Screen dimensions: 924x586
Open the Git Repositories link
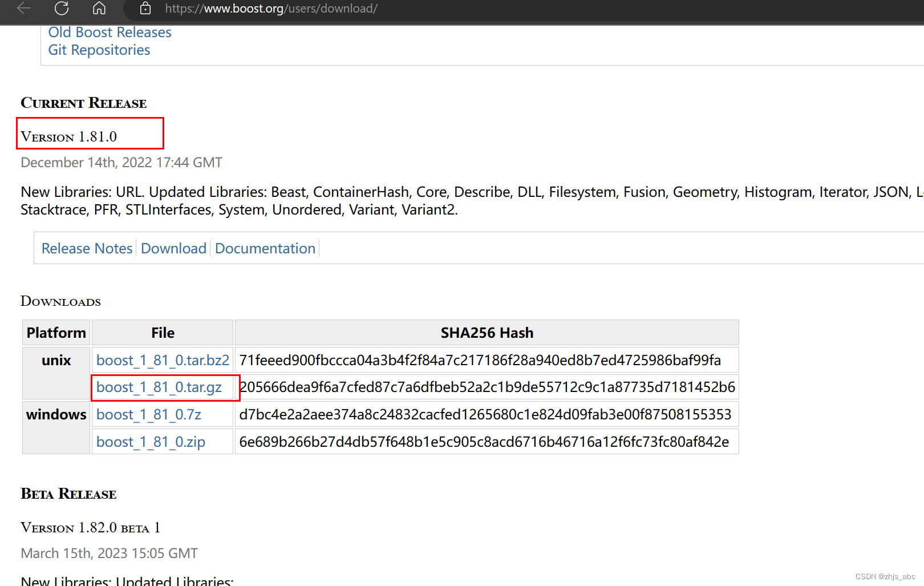tap(99, 50)
